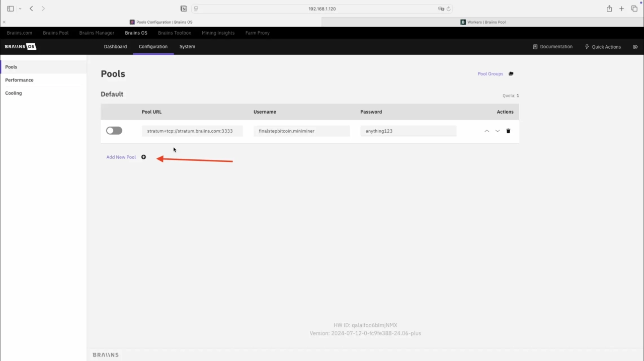
Task: Open the sidebar options dropdown chevron
Action: tap(20, 9)
